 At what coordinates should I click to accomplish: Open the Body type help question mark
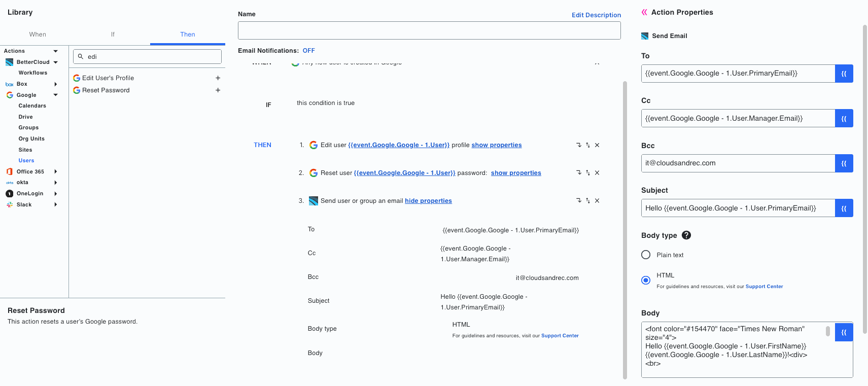point(686,235)
